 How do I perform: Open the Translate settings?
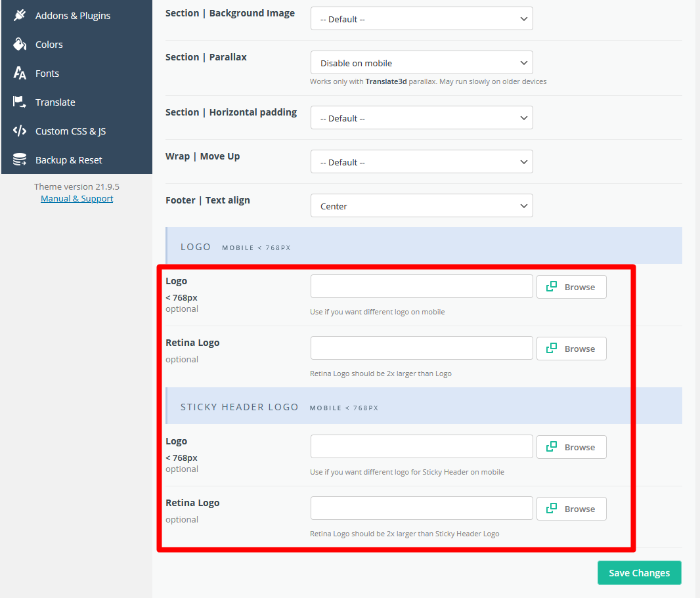point(77,102)
